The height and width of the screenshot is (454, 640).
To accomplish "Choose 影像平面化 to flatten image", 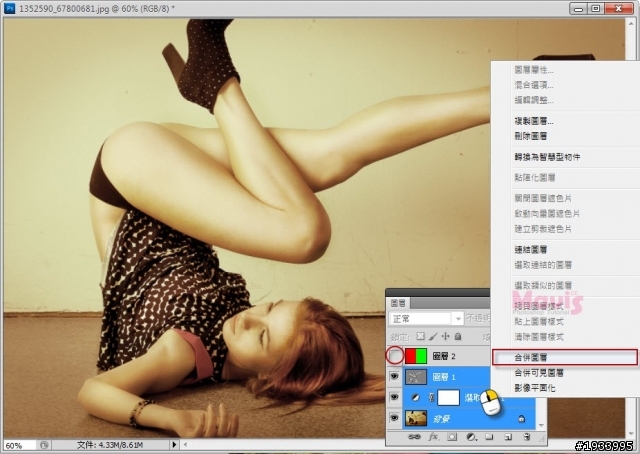I will (x=535, y=388).
